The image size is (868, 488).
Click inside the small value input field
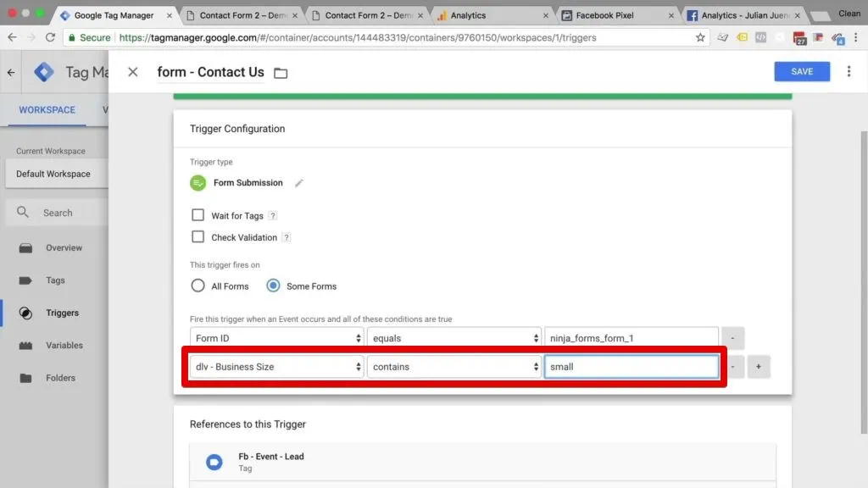(x=630, y=366)
